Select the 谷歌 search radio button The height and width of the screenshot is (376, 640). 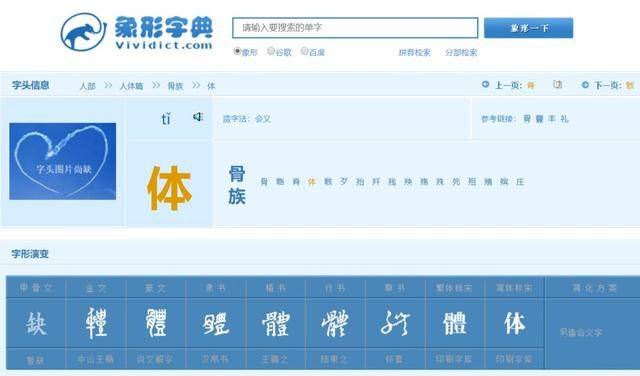[x=271, y=51]
